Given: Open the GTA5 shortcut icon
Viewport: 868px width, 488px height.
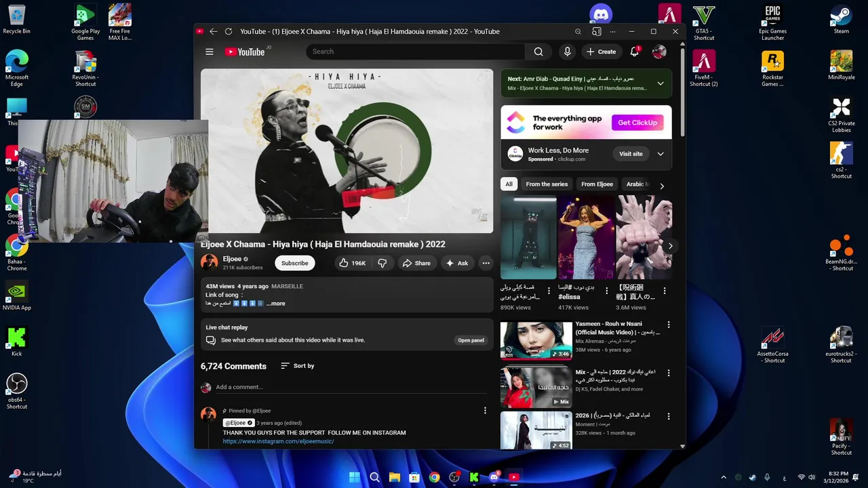Looking at the screenshot, I should [704, 22].
